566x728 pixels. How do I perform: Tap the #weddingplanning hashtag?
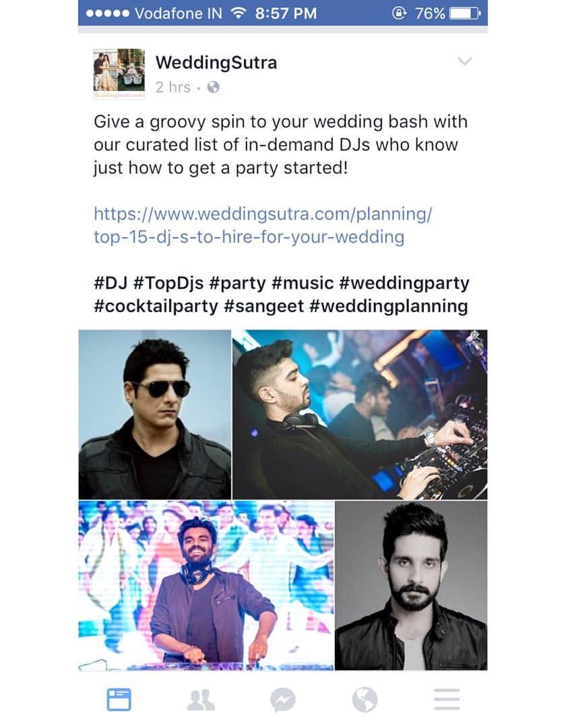pos(388,306)
